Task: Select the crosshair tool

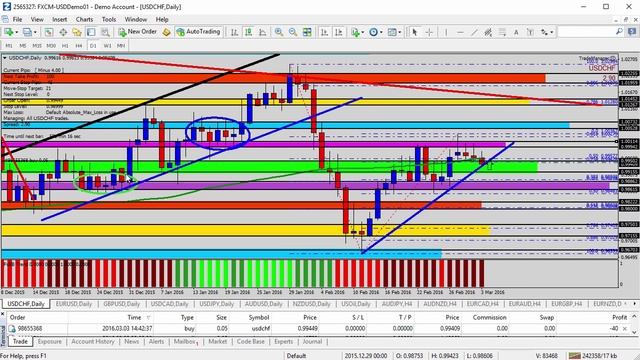Action: coord(429,32)
